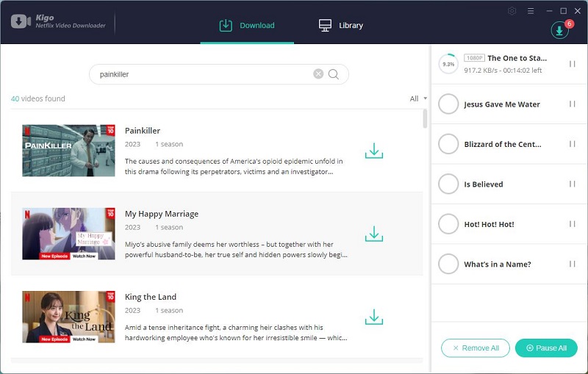
Task: Select Hot! Hot! Hot! queue item
Action: tap(509, 224)
